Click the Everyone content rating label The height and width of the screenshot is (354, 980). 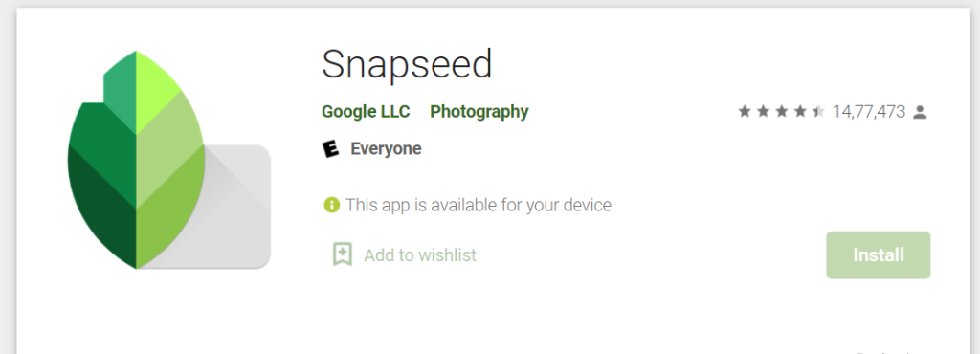click(x=386, y=148)
